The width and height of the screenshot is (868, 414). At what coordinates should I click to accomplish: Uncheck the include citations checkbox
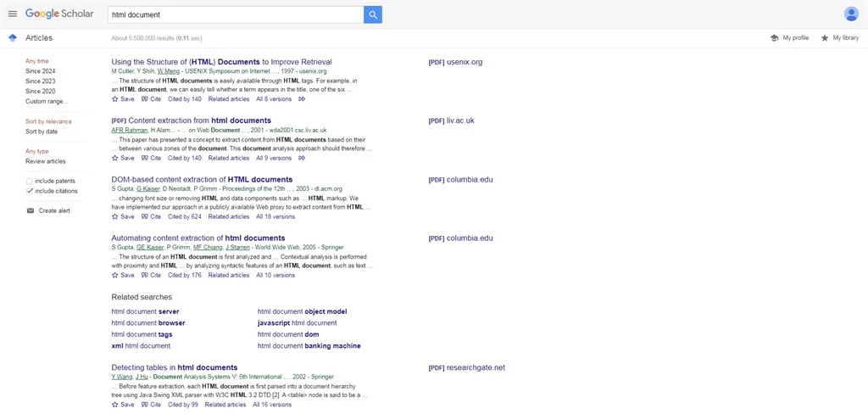pos(30,191)
